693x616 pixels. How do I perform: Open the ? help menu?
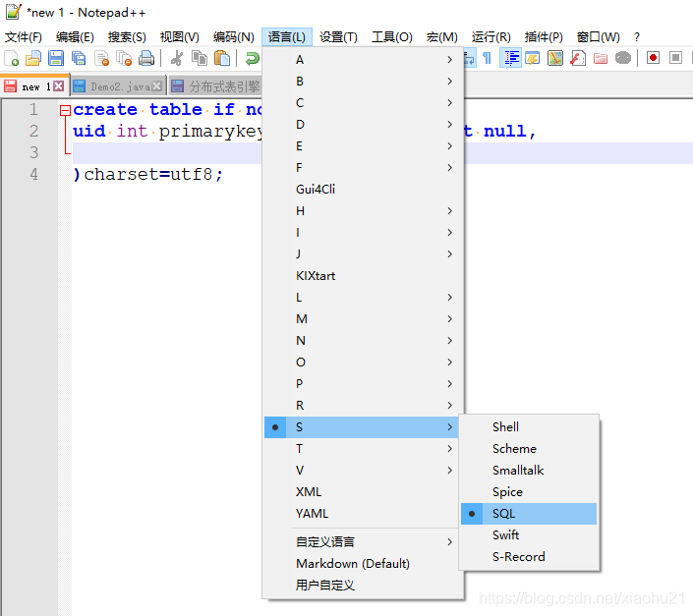click(x=636, y=37)
